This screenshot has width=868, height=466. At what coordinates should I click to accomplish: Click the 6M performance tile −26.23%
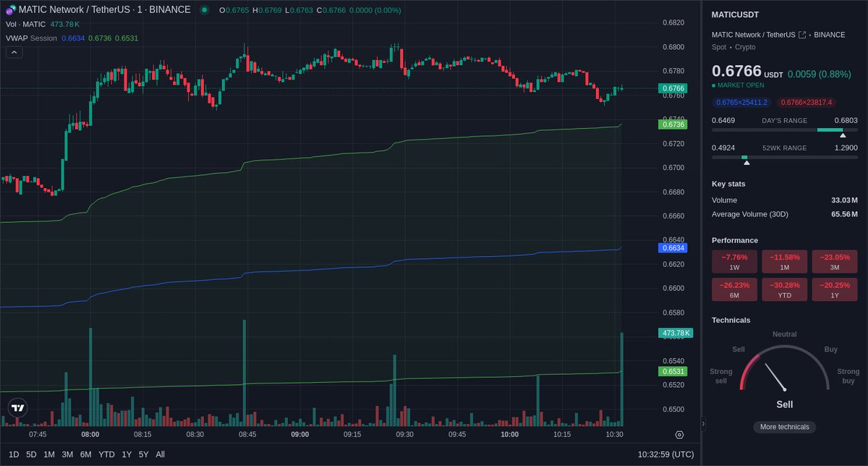735,289
